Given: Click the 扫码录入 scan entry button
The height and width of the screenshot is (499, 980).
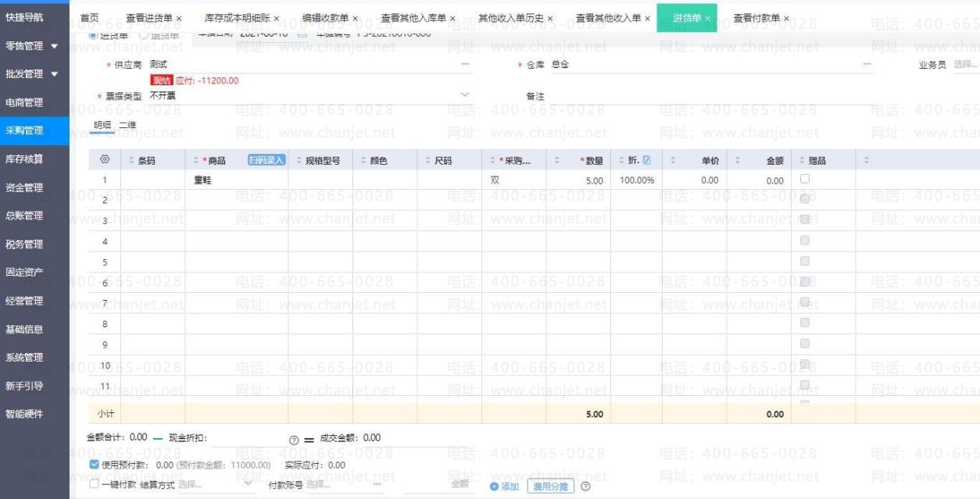Looking at the screenshot, I should (x=266, y=160).
